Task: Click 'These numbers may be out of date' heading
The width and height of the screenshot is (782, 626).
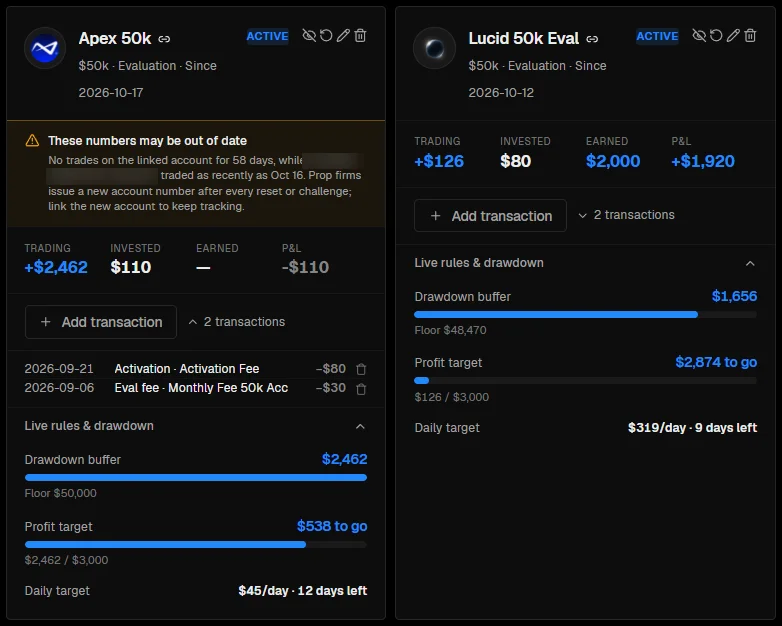Action: coord(148,141)
